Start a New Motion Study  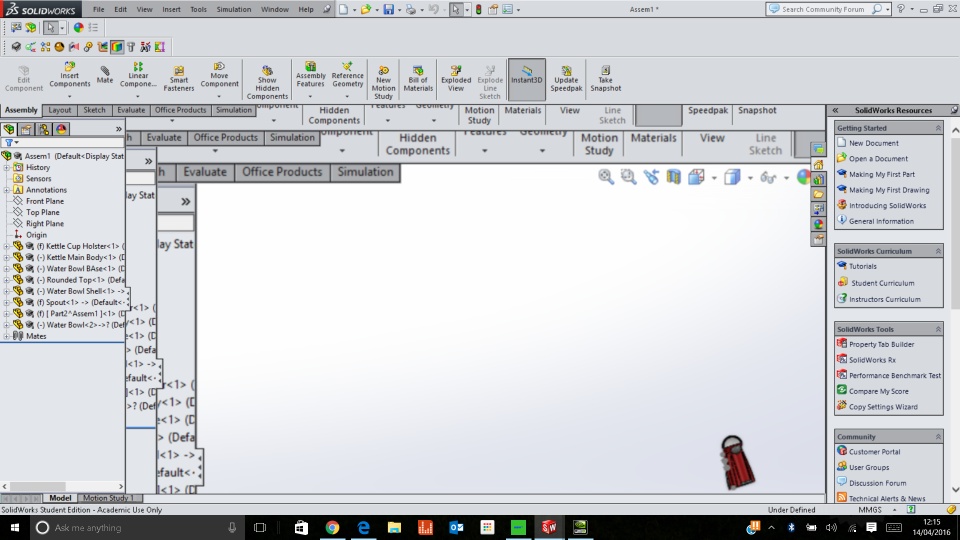tap(383, 82)
